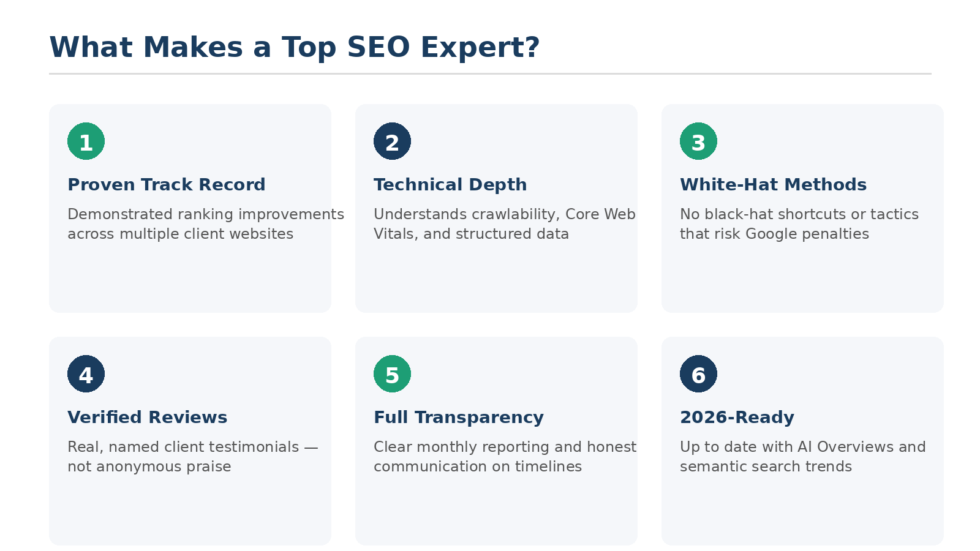Viewport: 980px width, 551px height.
Task: Click the navy number 6 circle
Action: click(698, 374)
